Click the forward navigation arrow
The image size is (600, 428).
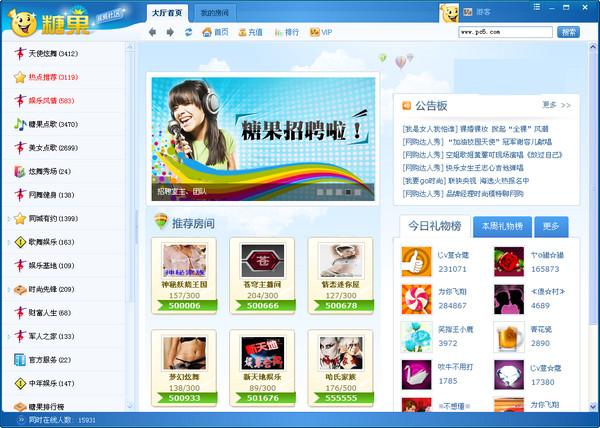coord(170,32)
